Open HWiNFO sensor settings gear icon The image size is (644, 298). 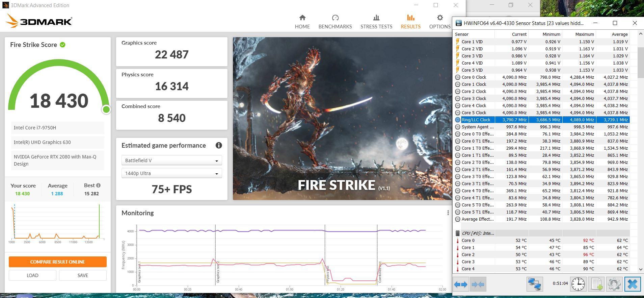coord(614,284)
